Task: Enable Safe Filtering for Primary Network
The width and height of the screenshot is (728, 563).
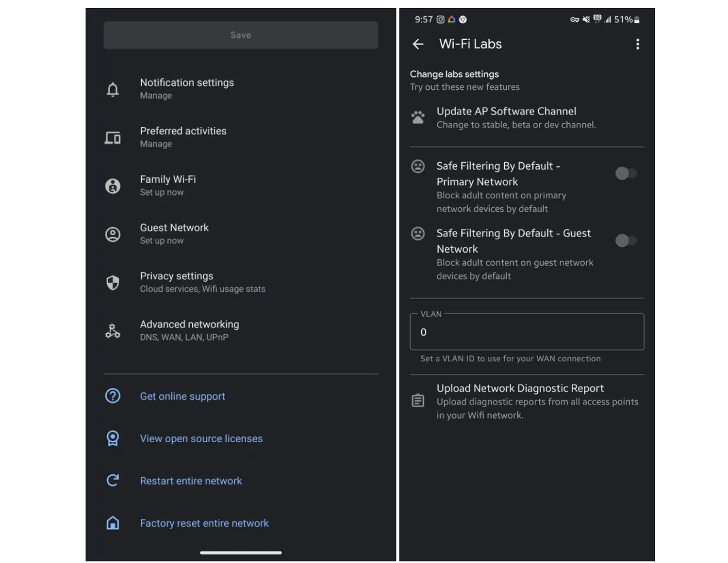Action: 626,173
